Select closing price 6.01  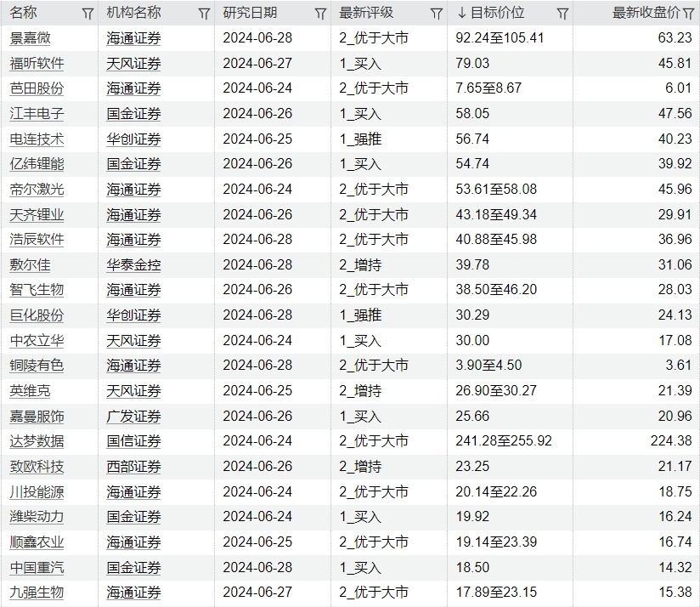[679, 88]
